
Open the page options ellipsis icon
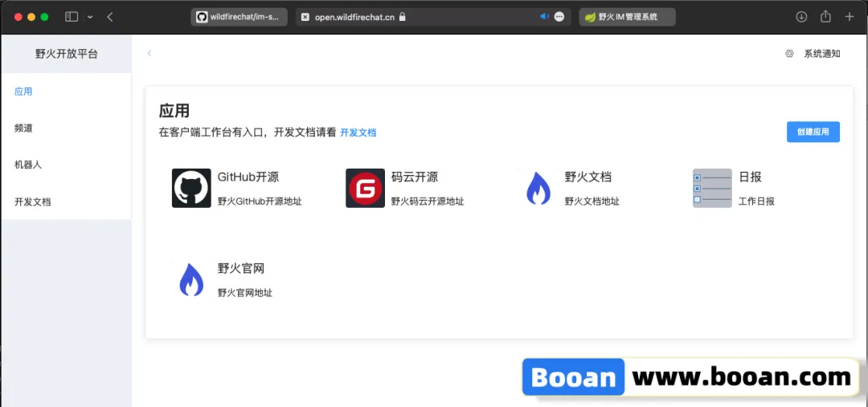559,17
